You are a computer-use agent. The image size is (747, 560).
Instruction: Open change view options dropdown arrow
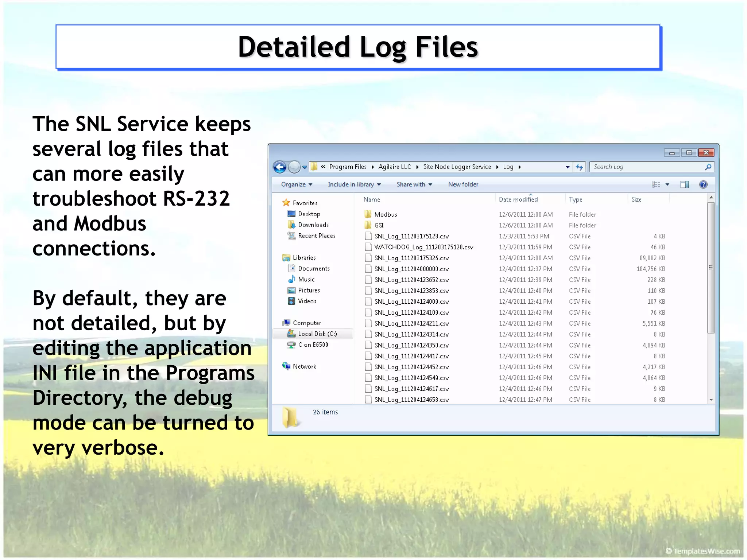coord(667,184)
